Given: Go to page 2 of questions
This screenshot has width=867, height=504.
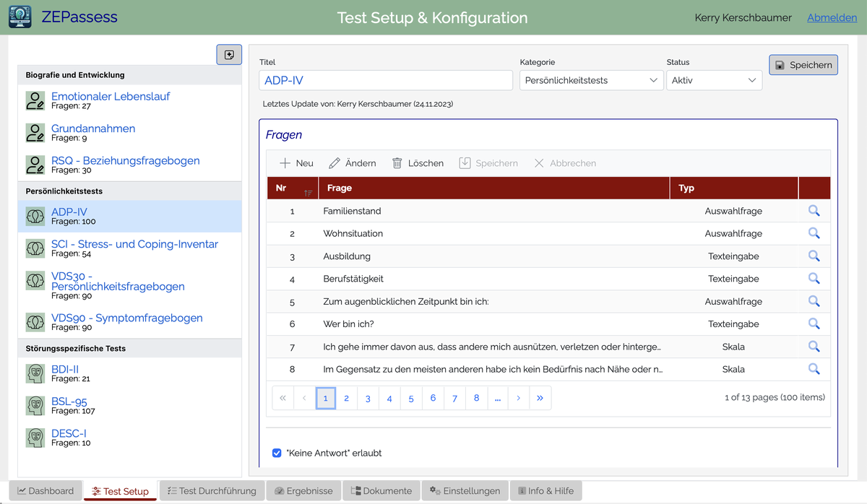Looking at the screenshot, I should (x=347, y=398).
